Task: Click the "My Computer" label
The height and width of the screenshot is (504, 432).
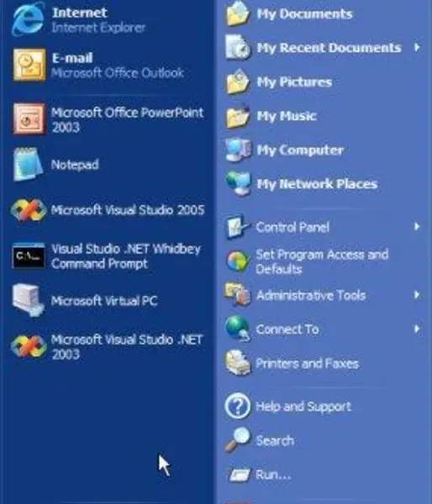Action: tap(300, 150)
